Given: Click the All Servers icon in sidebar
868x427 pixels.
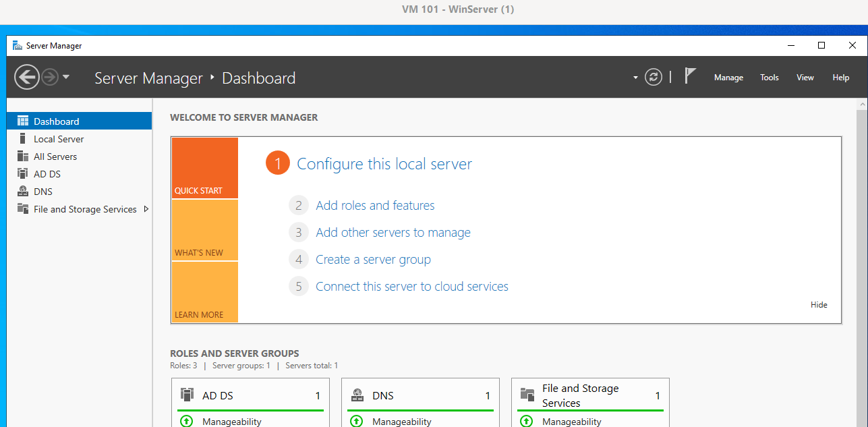Looking at the screenshot, I should click(x=23, y=156).
